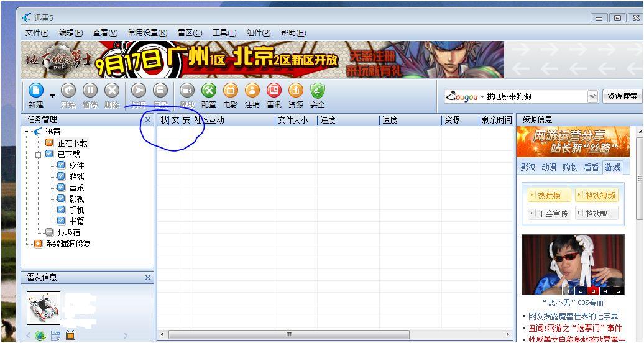This screenshot has width=644, height=343.
Task: Open the 常用设置(R) menu
Action: click(x=148, y=33)
